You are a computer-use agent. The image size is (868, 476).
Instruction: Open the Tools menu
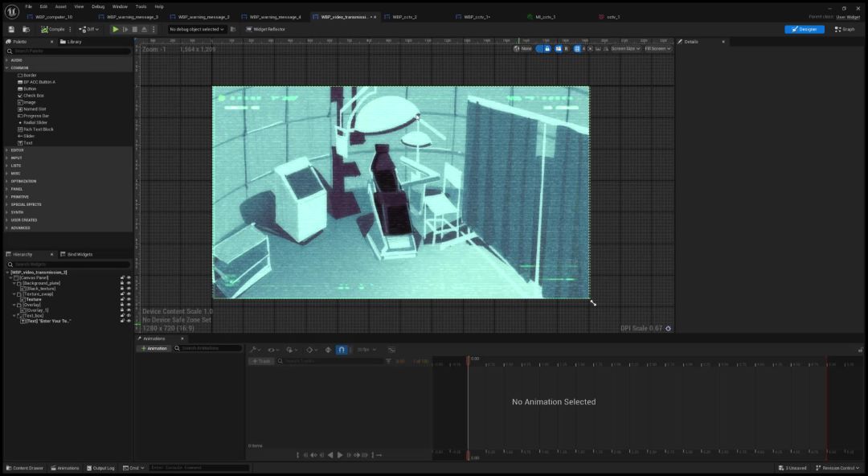[141, 6]
